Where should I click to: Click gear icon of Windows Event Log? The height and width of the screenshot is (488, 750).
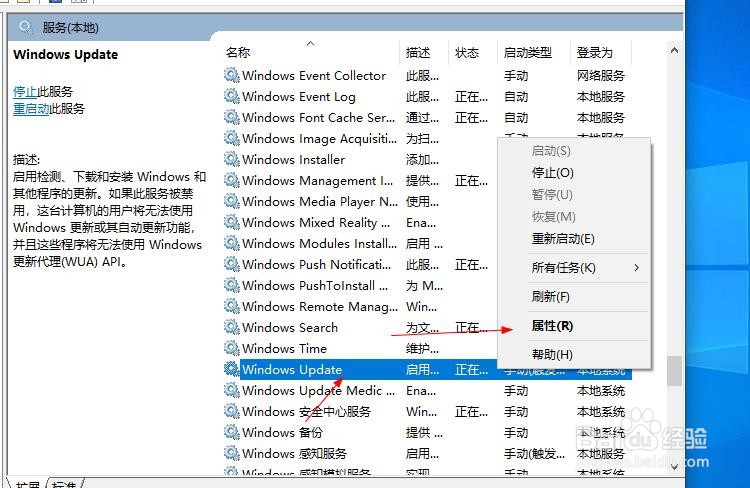tap(232, 96)
